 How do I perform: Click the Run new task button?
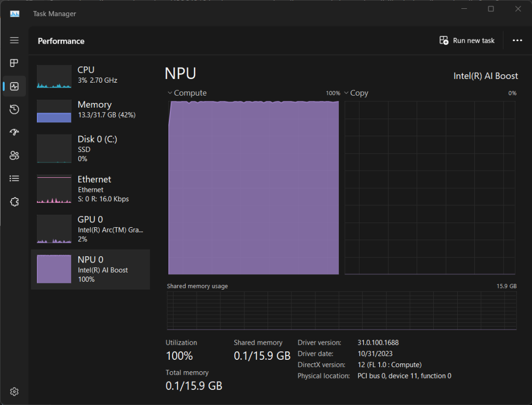coord(467,41)
